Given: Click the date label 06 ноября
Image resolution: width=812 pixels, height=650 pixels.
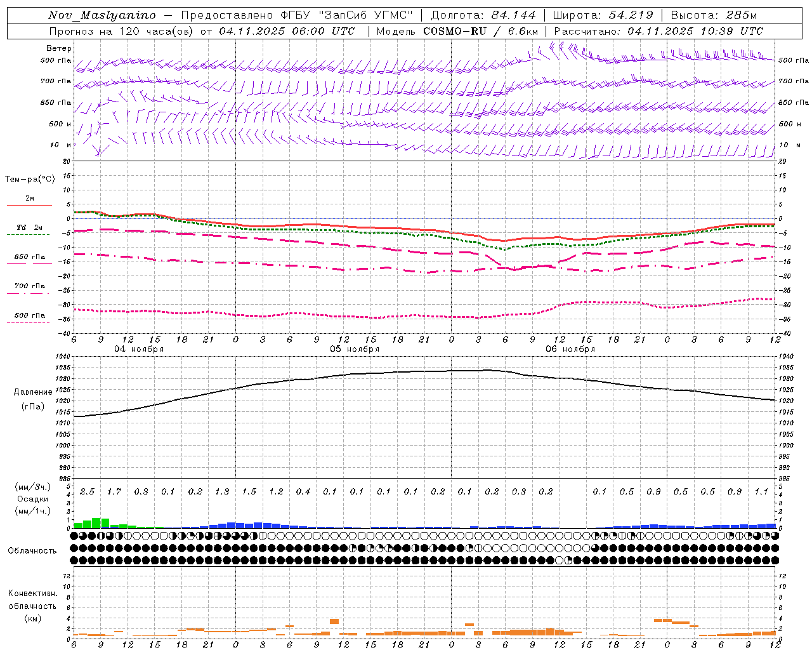Looking at the screenshot, I should [570, 349].
